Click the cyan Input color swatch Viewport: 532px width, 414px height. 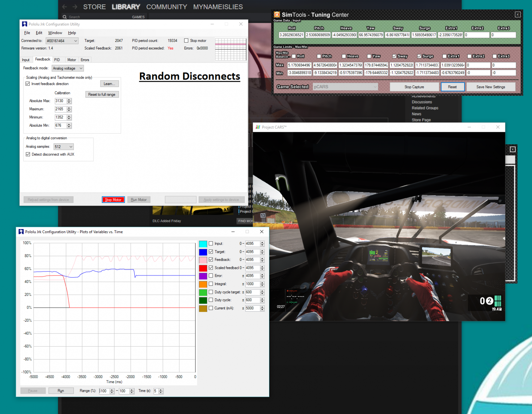coord(203,244)
